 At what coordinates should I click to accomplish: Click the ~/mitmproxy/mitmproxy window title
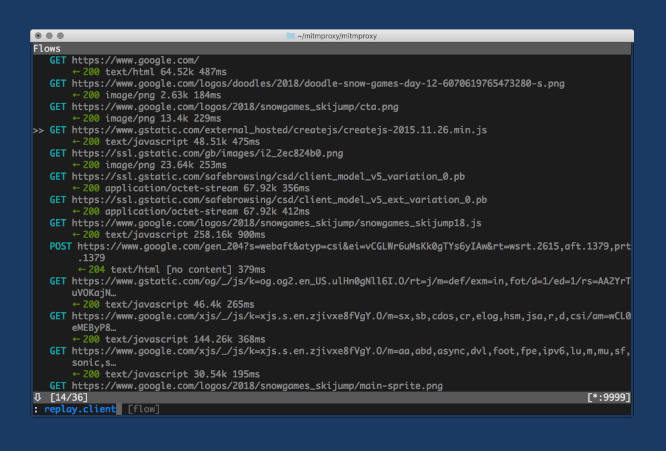click(339, 35)
